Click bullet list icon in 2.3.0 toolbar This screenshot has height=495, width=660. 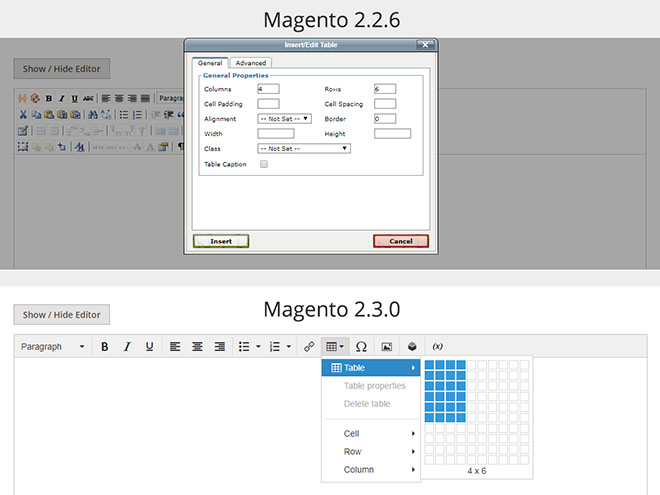pos(244,346)
